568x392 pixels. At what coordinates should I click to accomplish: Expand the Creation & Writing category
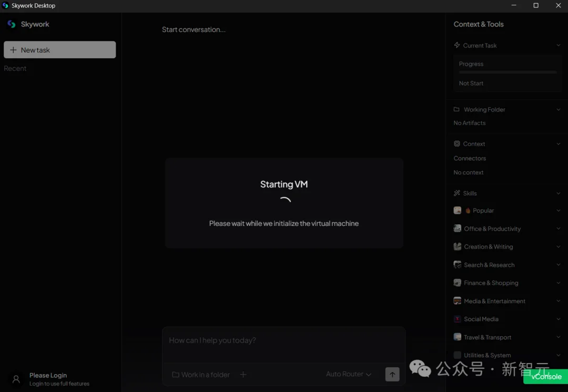558,247
